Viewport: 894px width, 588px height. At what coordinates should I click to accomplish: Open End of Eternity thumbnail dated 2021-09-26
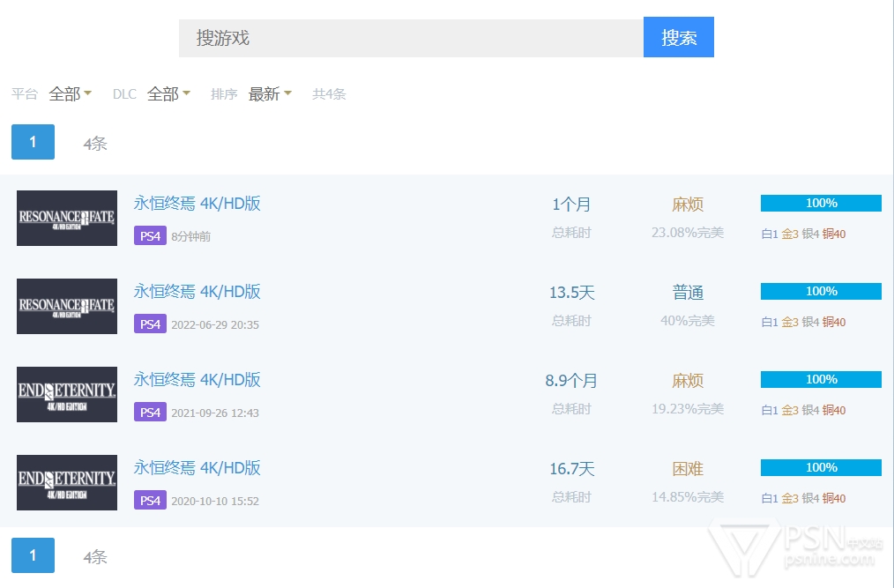point(67,394)
